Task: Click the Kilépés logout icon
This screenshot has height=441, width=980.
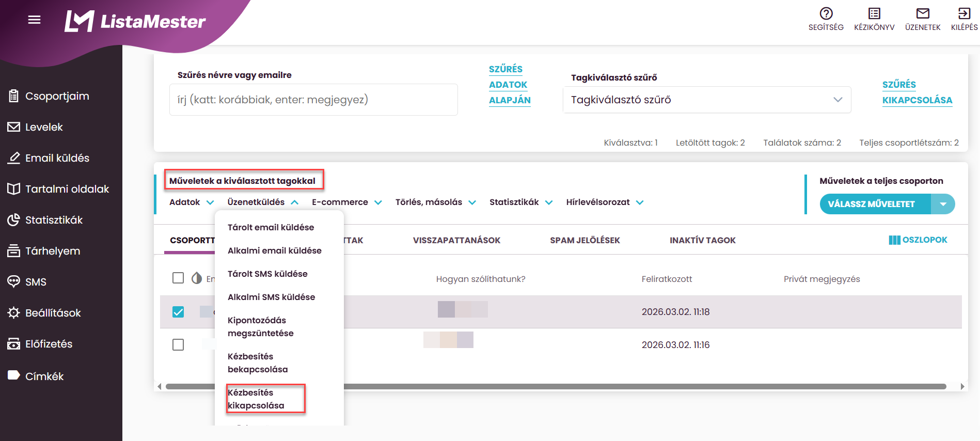Action: tap(964, 13)
